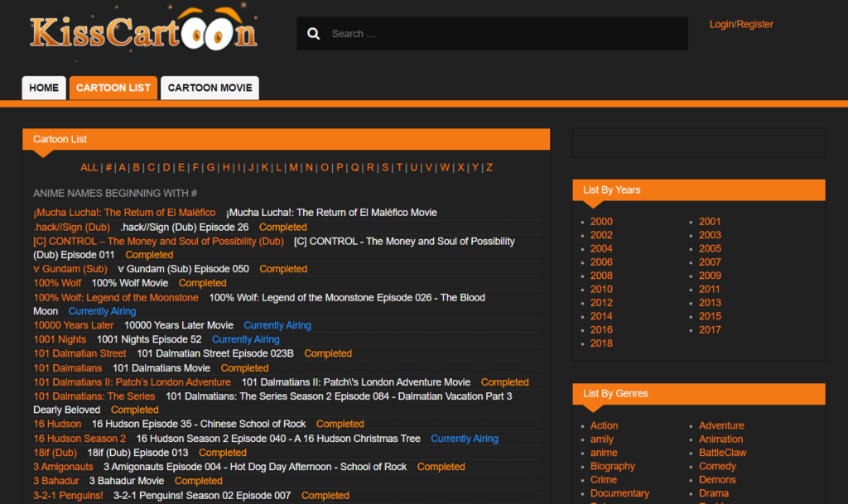
Task: Open the CARTOON MOVIE tab
Action: tap(210, 88)
